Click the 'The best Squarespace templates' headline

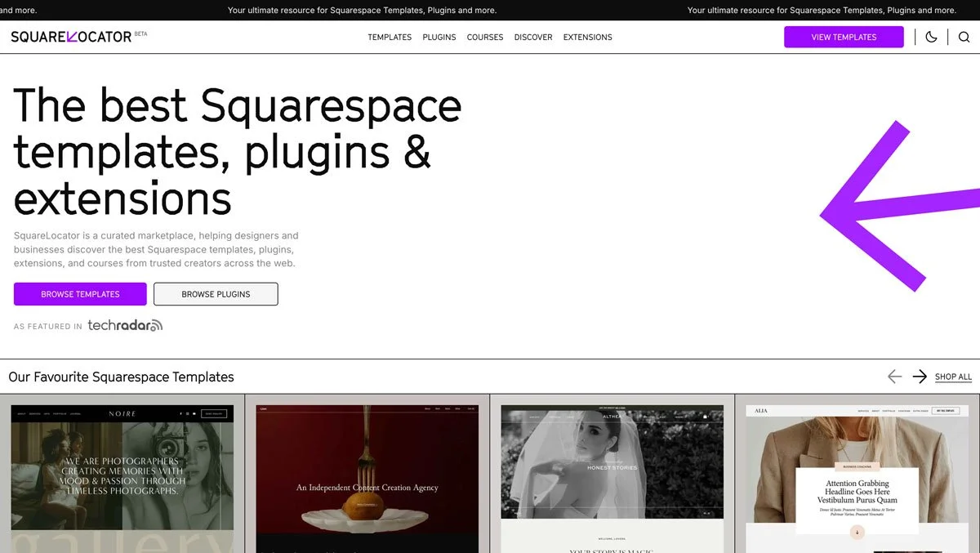238,151
